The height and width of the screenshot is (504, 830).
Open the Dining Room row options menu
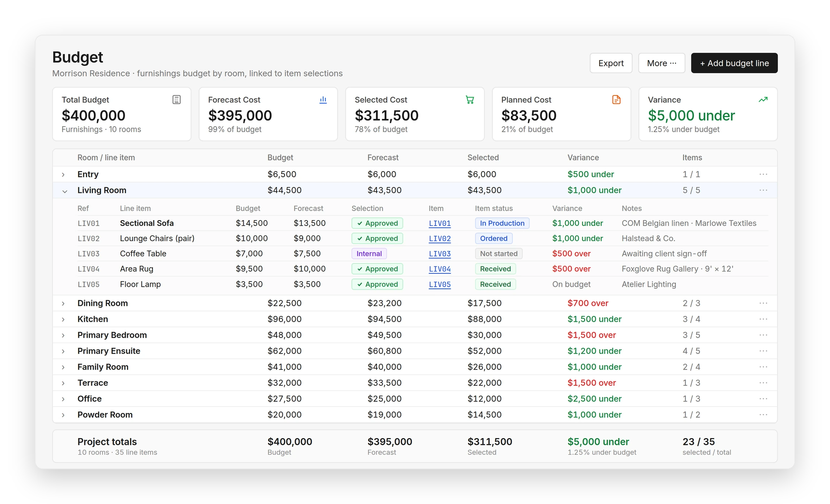(763, 303)
